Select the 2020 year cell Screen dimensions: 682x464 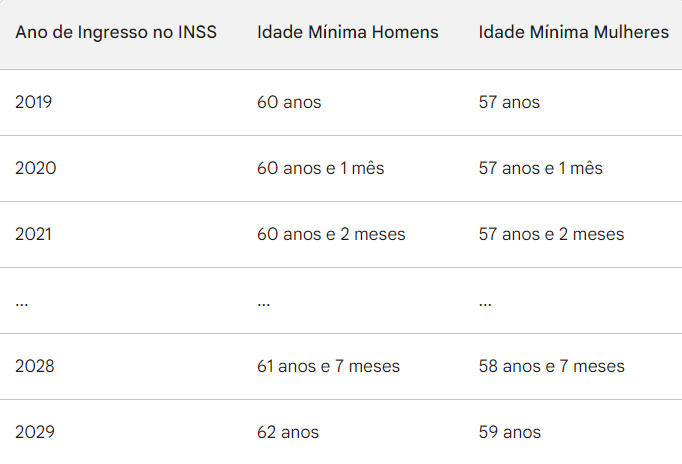(36, 168)
